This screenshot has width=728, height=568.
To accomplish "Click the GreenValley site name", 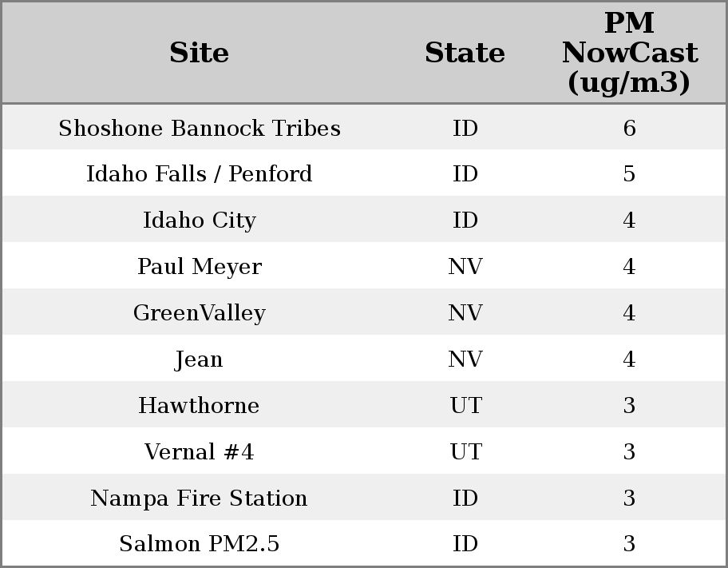I will tap(200, 313).
